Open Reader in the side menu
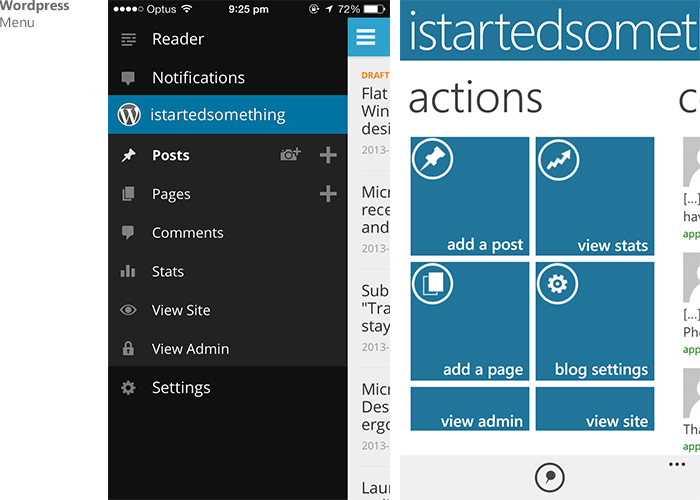 (228, 39)
